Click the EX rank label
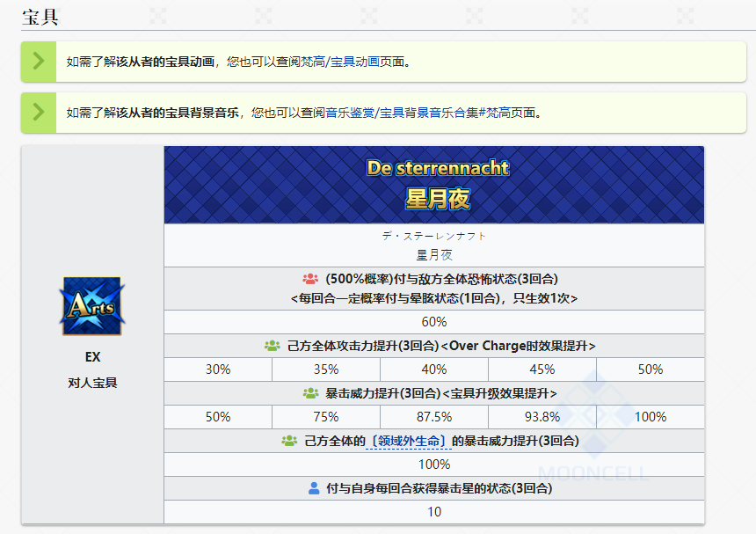This screenshot has height=534, width=756. (x=92, y=358)
